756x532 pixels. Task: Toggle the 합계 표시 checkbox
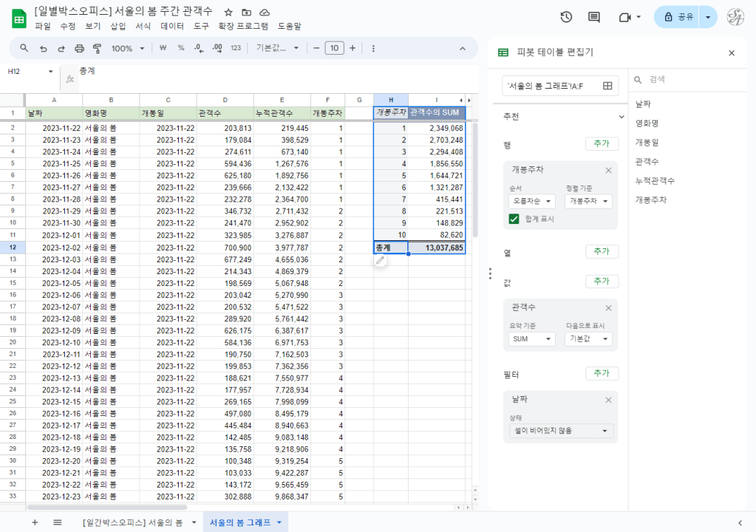[x=514, y=219]
